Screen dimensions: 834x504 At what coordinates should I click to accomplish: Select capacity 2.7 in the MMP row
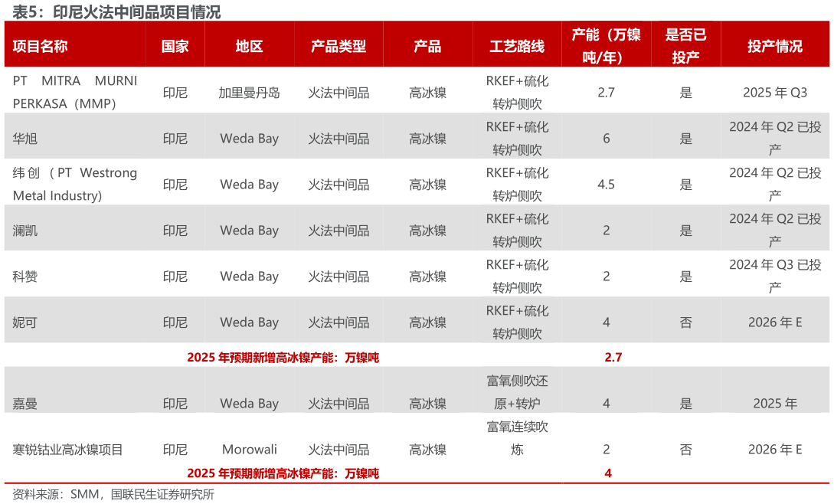tap(606, 93)
